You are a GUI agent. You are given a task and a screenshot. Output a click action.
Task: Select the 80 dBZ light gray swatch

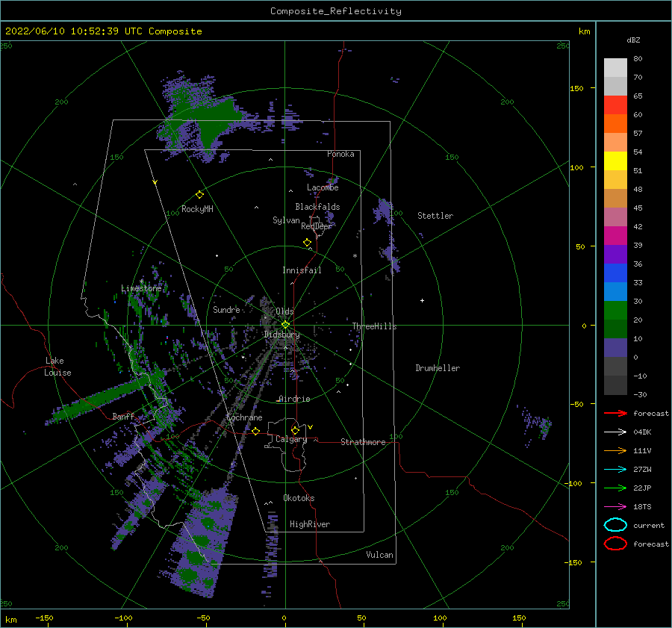click(615, 67)
